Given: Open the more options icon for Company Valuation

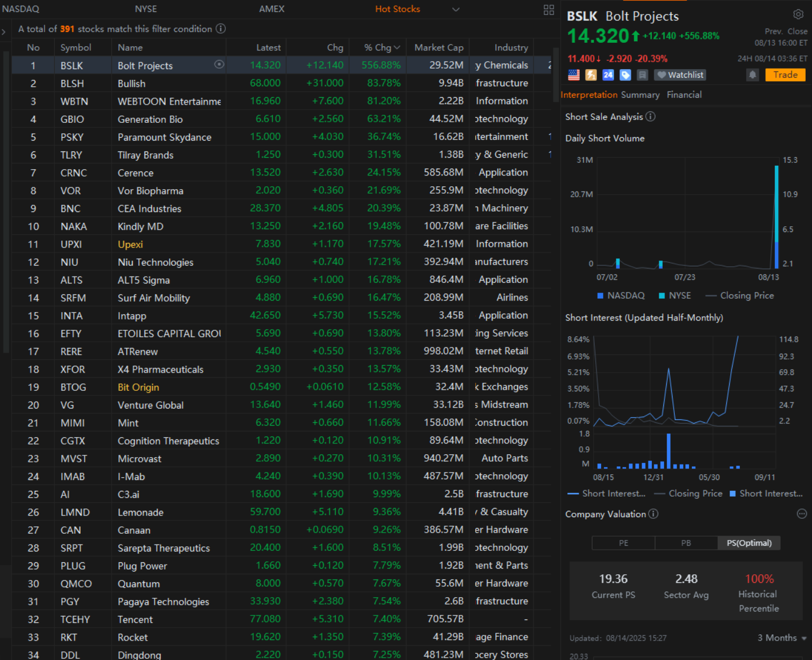Looking at the screenshot, I should pyautogui.click(x=802, y=514).
